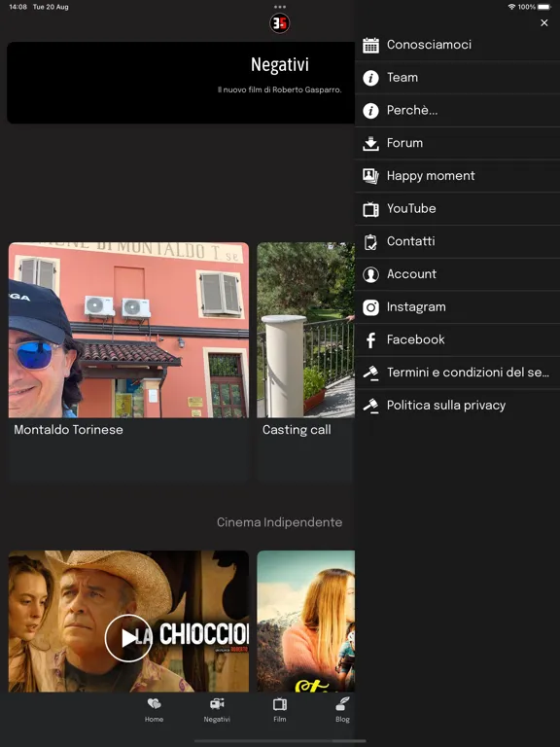Click the calendar icon beside Conosciamoci
The height and width of the screenshot is (747, 560).
coord(370,46)
